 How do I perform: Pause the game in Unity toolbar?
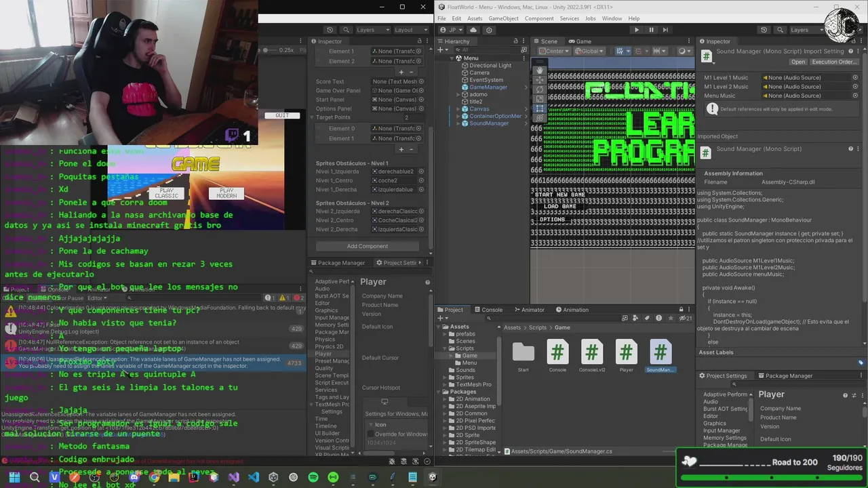651,30
